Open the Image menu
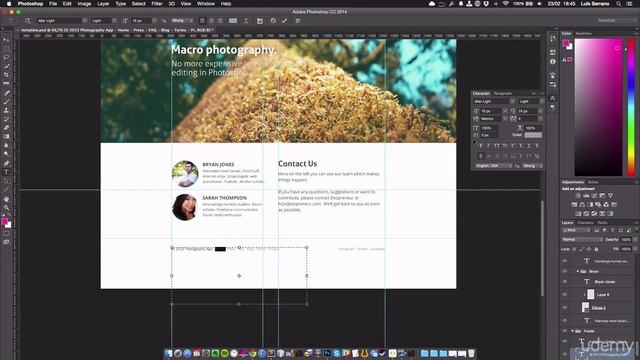640x360 pixels. click(84, 4)
